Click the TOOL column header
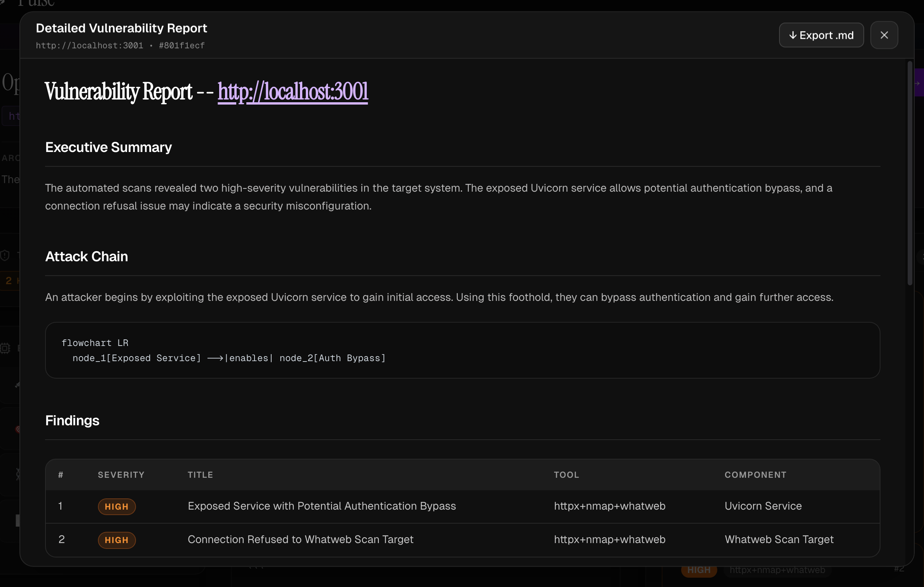This screenshot has height=587, width=924. pyautogui.click(x=566, y=475)
